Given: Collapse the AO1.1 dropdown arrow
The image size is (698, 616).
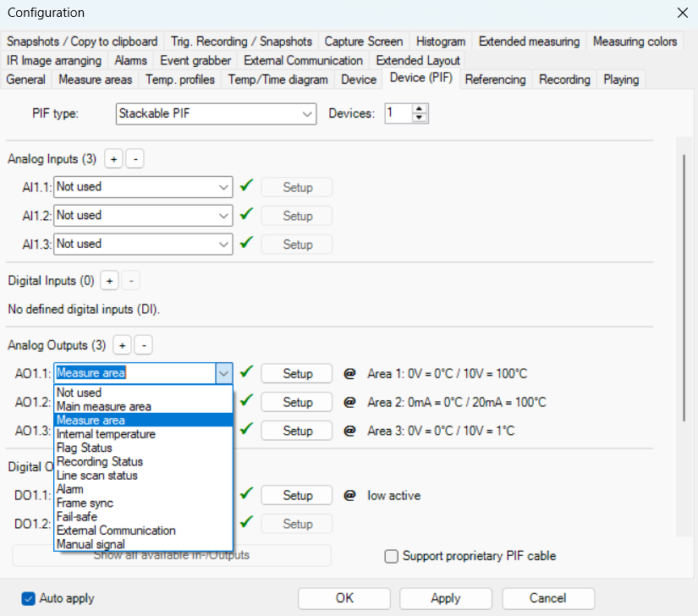Looking at the screenshot, I should click(x=224, y=373).
